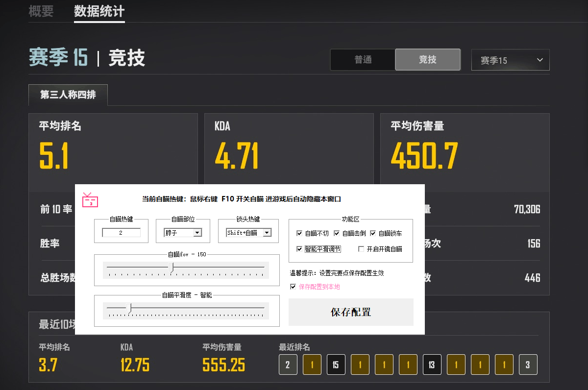Uncheck 保存配置到本地
This screenshot has height=390, width=588.
point(293,286)
